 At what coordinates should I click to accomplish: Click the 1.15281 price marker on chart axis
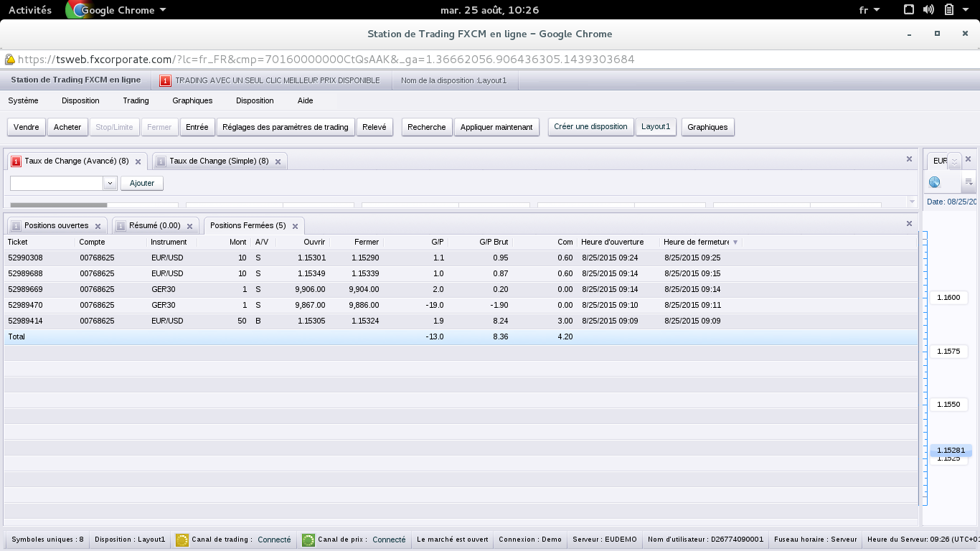coord(951,451)
